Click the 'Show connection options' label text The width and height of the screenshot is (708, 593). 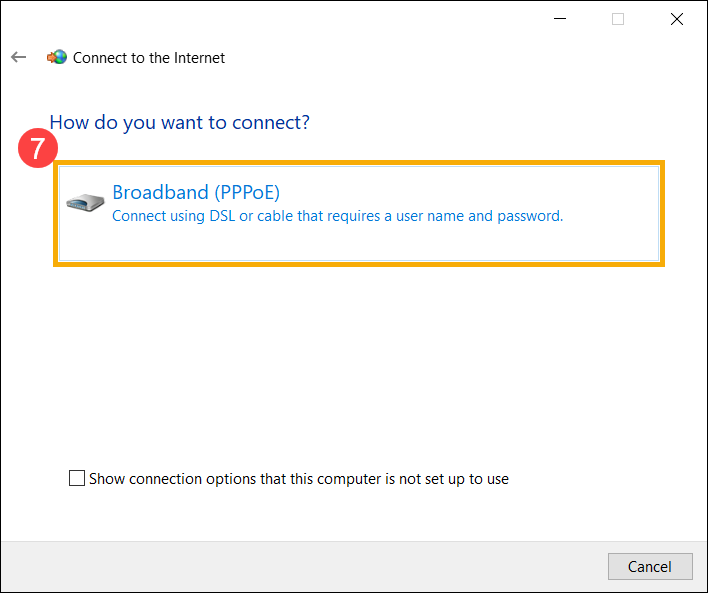click(299, 479)
